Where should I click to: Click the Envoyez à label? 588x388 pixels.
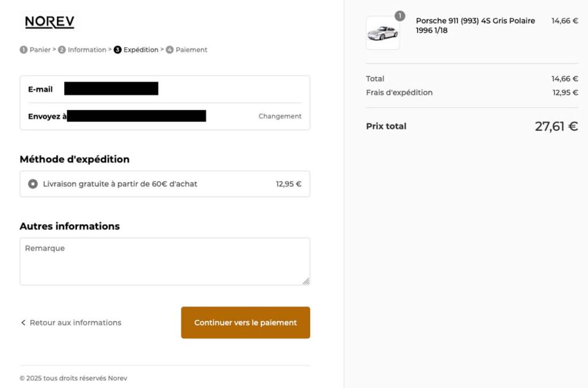(47, 117)
